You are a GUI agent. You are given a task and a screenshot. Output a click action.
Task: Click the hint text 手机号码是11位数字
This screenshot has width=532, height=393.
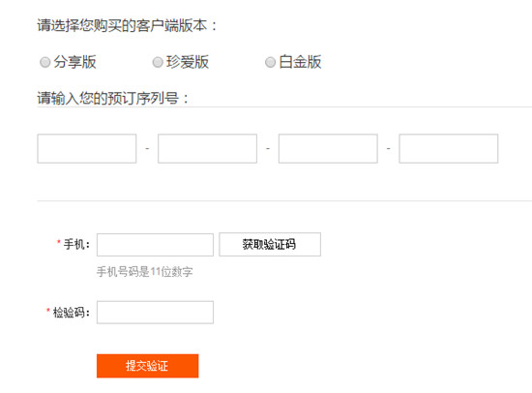click(144, 272)
